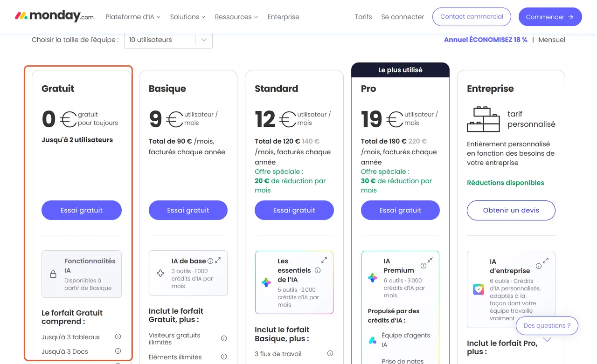Open the Tarifs page link
The image size is (597, 364).
pos(363,17)
